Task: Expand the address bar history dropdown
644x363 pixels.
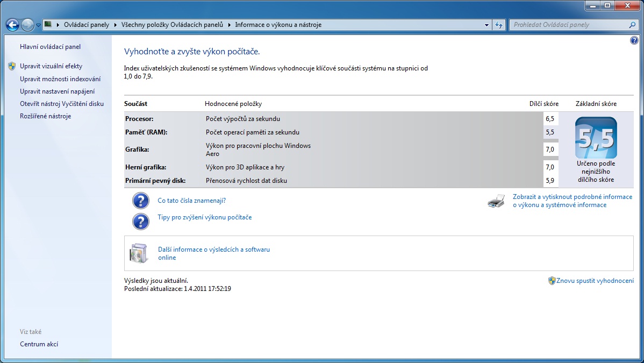Action: 486,25
